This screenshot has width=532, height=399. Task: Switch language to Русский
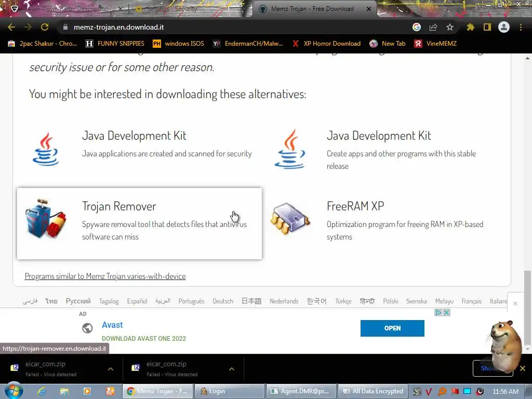click(78, 301)
